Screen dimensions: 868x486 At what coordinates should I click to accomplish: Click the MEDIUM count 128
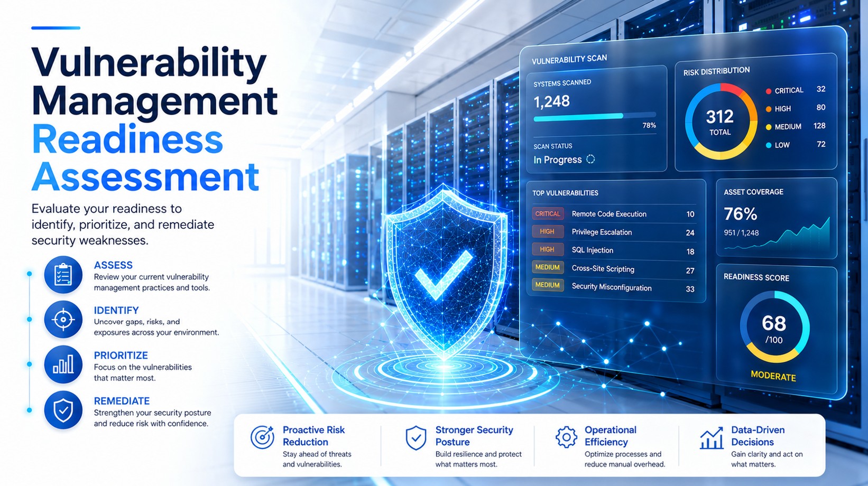coord(819,126)
